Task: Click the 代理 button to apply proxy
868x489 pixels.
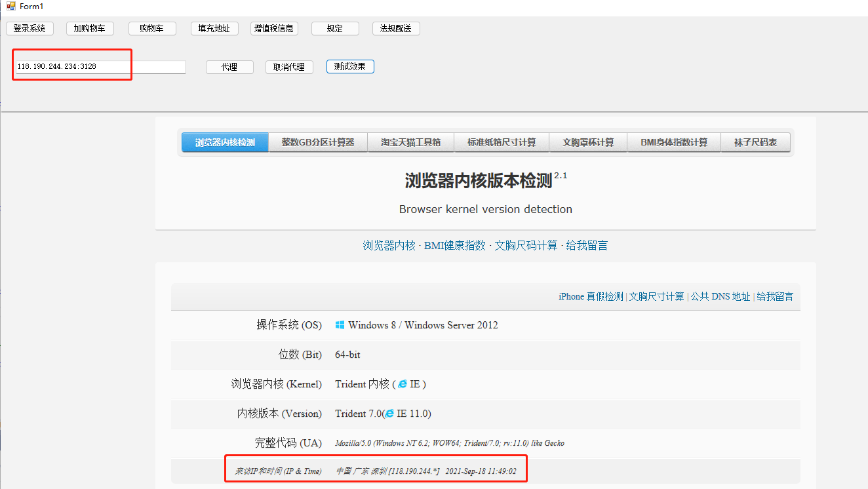Action: 229,67
